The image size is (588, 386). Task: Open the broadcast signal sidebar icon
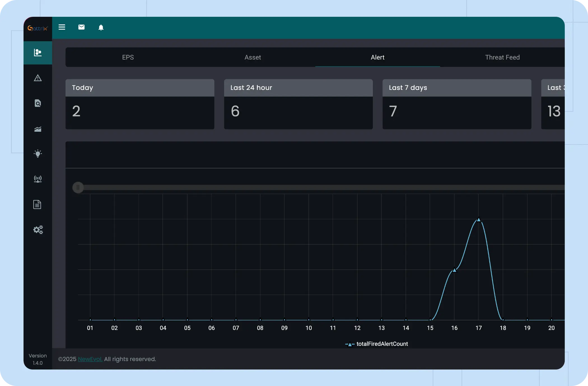click(x=38, y=179)
